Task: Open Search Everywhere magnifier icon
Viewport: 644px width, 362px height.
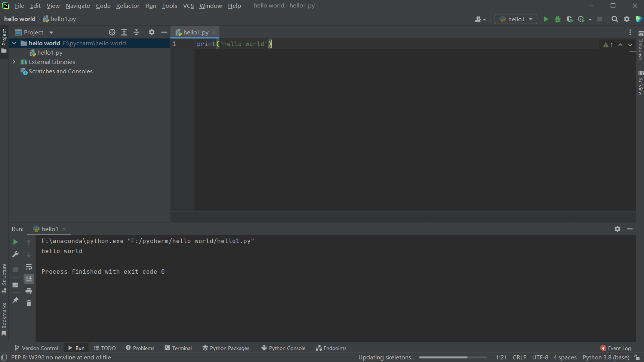Action: point(614,19)
